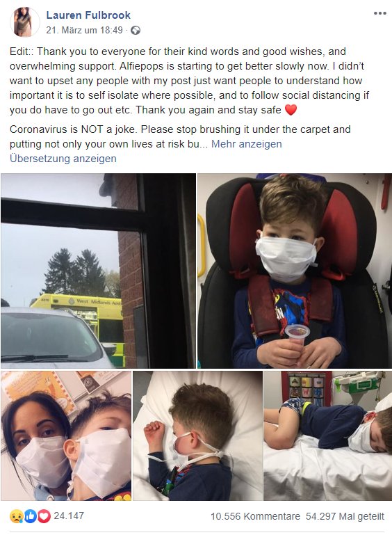
Task: Click the edit note paragraph text
Action: tap(190, 81)
